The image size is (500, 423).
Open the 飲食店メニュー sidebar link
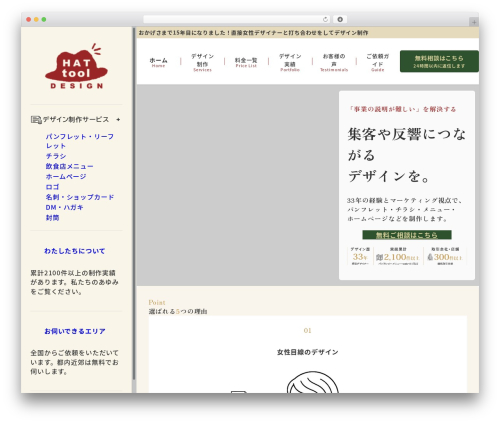coord(69,166)
